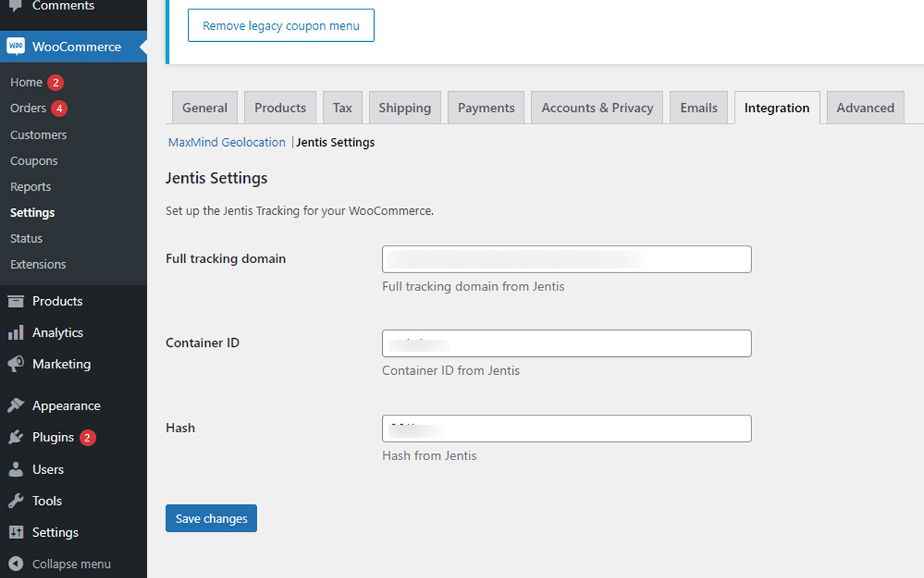Go to Customers in sidebar
Screen dimensions: 924x578
(38, 134)
